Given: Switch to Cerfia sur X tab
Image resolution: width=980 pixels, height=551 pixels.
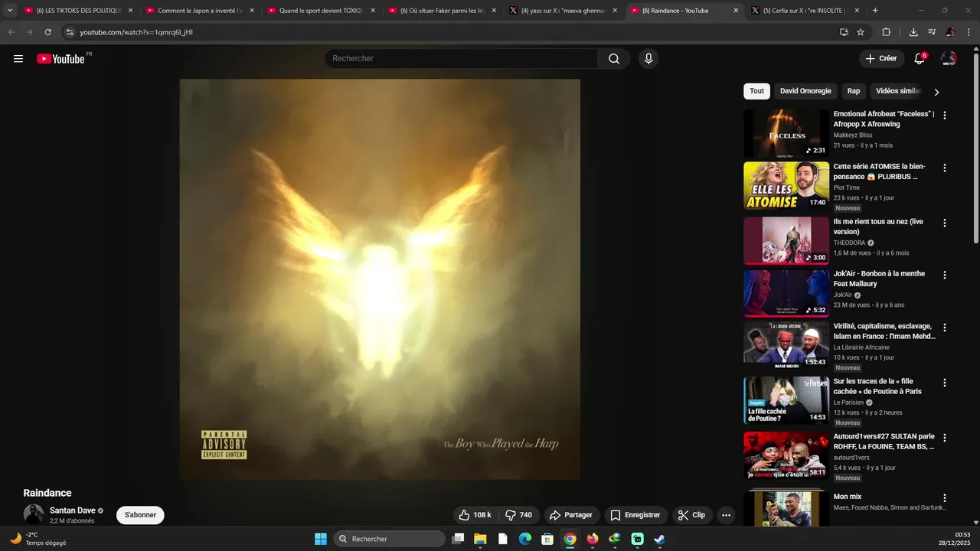Looking at the screenshot, I should coord(805,11).
